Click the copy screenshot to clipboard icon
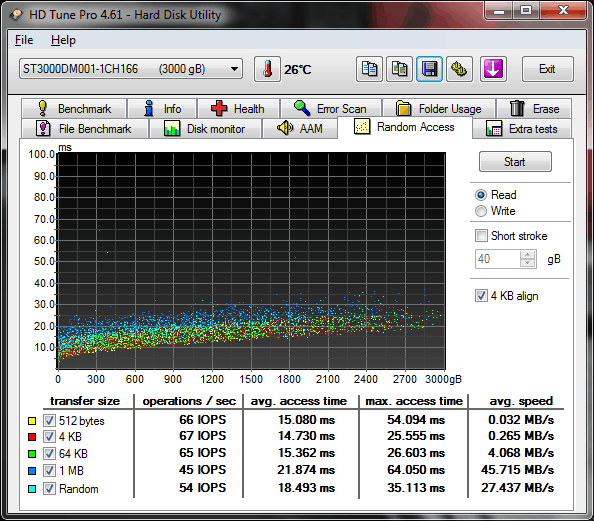This screenshot has height=521, width=594. (399, 69)
